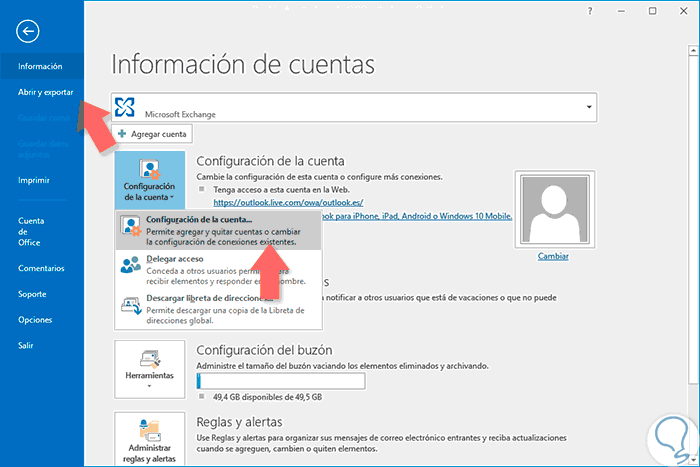Image resolution: width=700 pixels, height=467 pixels.
Task: Open Abrir y exportar in sidebar
Action: click(46, 92)
